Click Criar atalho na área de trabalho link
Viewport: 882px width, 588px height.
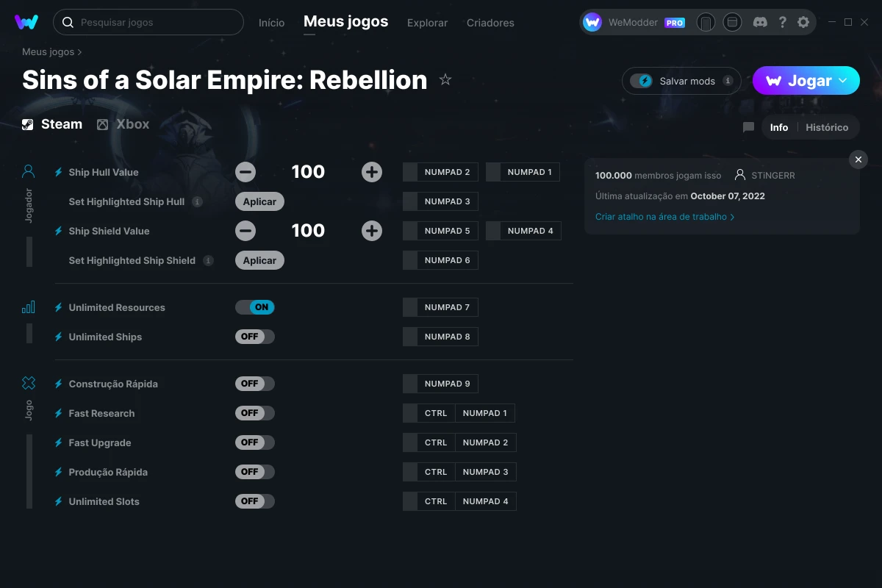point(664,217)
